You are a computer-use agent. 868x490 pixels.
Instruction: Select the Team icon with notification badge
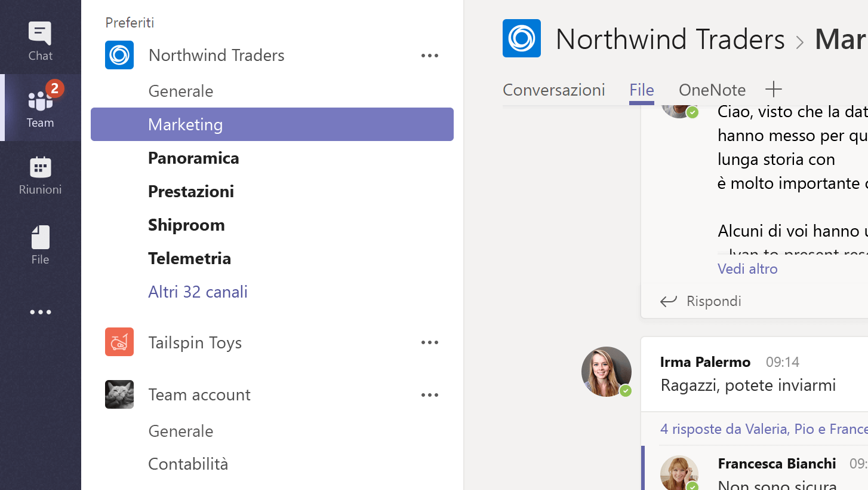click(x=40, y=108)
